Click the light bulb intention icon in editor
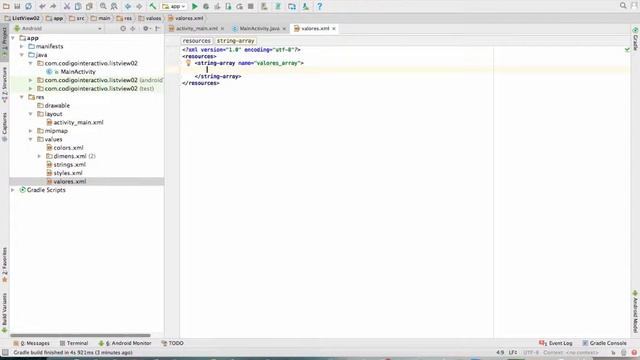This screenshot has height=360, width=640. (188, 63)
